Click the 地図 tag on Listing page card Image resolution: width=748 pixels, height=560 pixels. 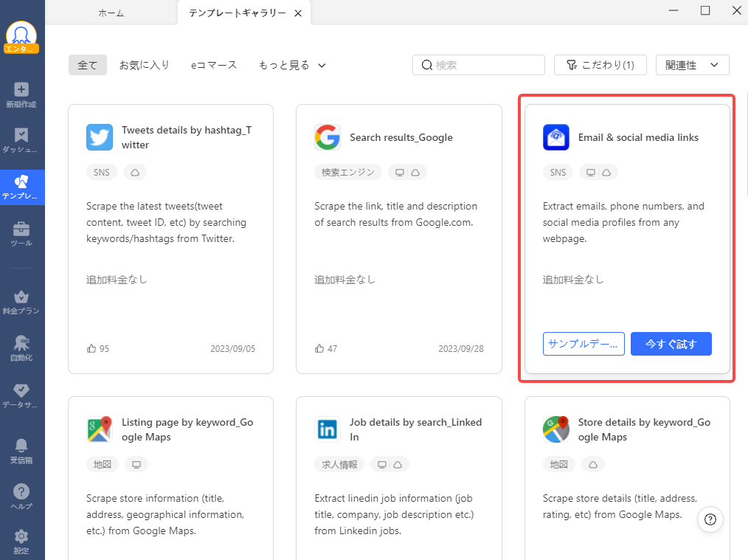pyautogui.click(x=103, y=465)
